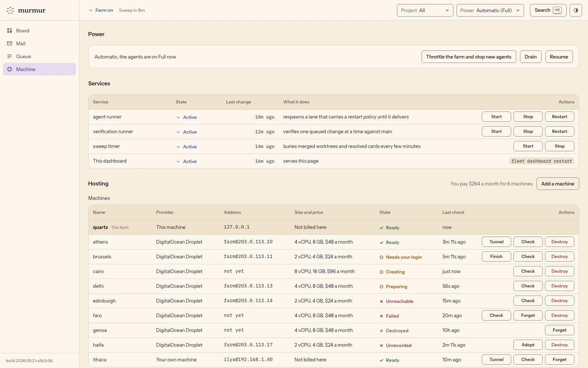This screenshot has width=588, height=368.
Task: Click the Ready checkmark icon for athens
Action: click(x=381, y=243)
